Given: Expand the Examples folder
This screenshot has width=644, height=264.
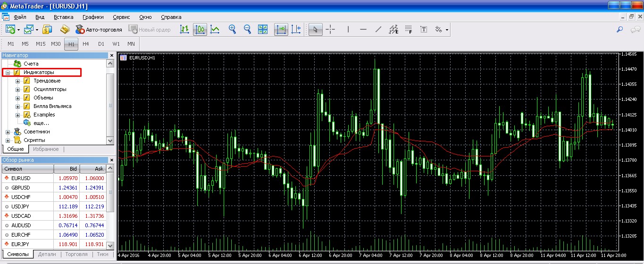Looking at the screenshot, I should tap(18, 115).
